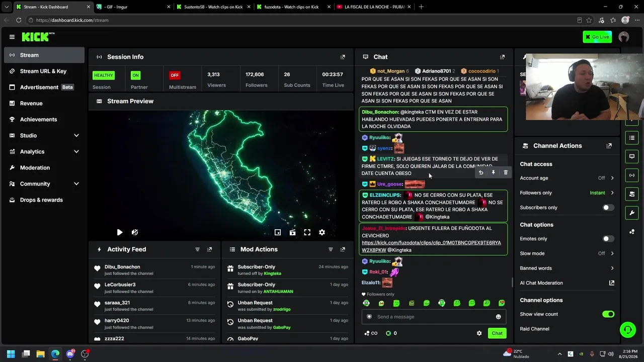Open Moderation page
This screenshot has width=644, height=362.
(44, 168)
